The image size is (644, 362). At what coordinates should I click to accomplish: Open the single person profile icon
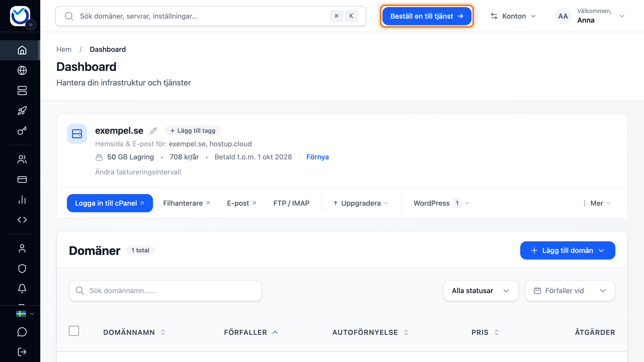[x=22, y=248]
